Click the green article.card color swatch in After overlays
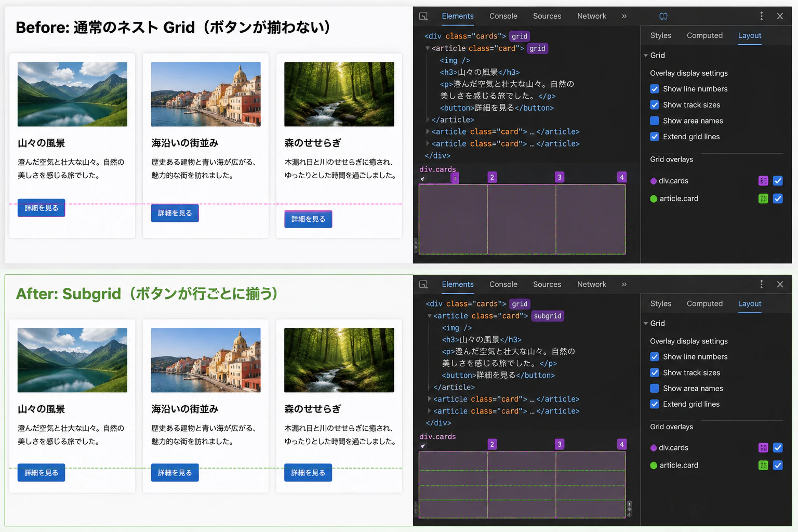 654,465
